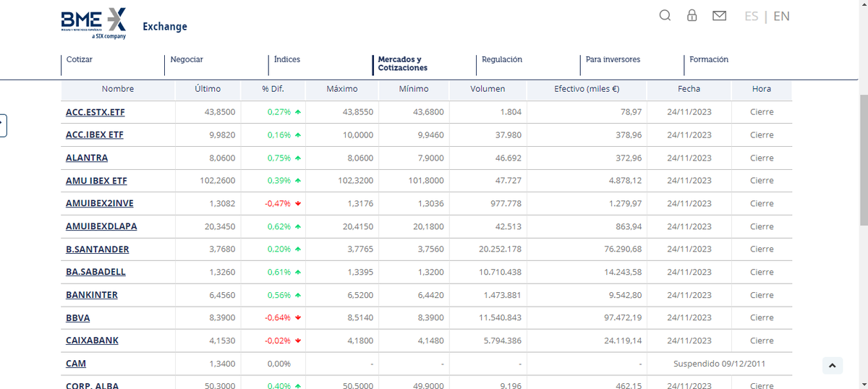
Task: Select the 1.804 volume for ACC.ESTX.ETF
Action: 511,112
